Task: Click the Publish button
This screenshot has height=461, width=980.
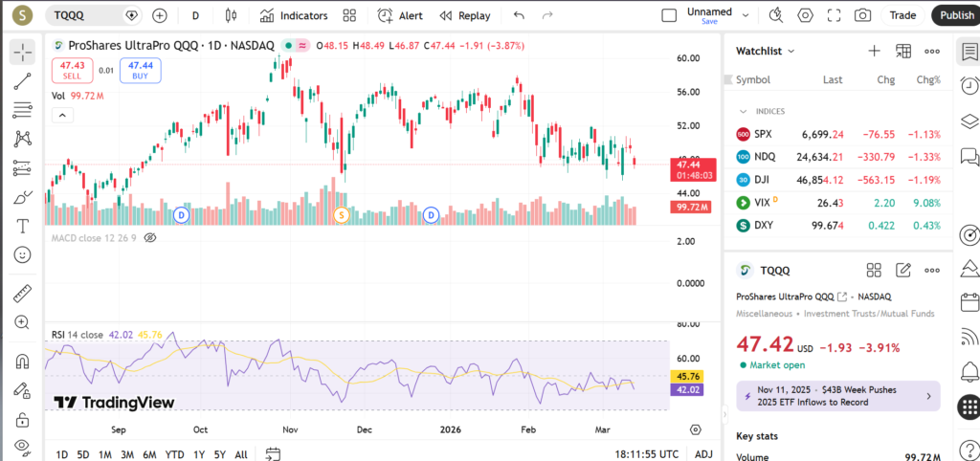Action: (x=956, y=15)
